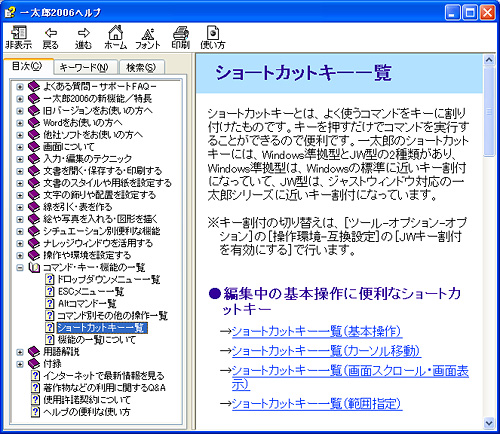Open link ショートカットキー一覧(基本操作)
This screenshot has height=434, width=500.
[316, 332]
